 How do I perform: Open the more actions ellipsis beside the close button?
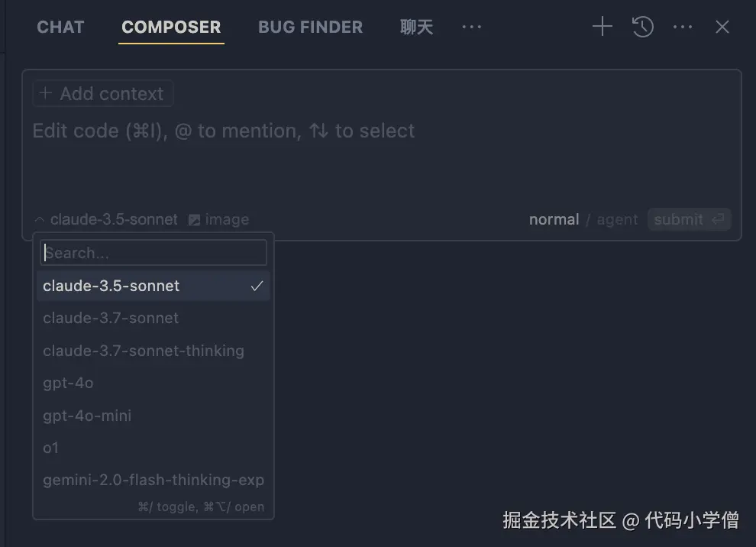683,28
